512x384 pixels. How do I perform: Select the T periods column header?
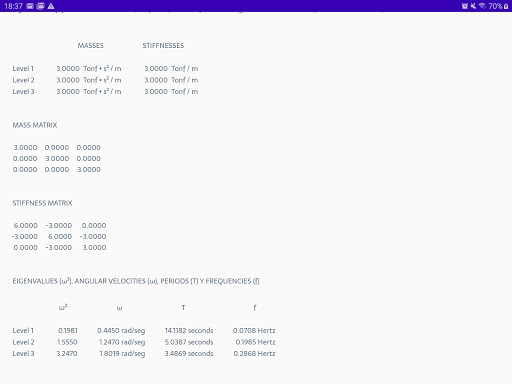pyautogui.click(x=183, y=307)
